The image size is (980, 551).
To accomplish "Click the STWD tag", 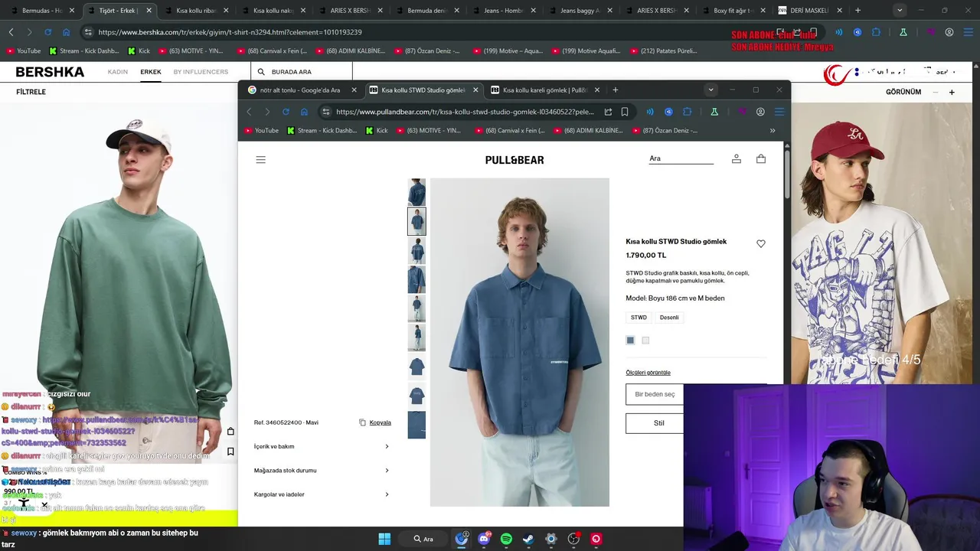I will click(x=639, y=317).
